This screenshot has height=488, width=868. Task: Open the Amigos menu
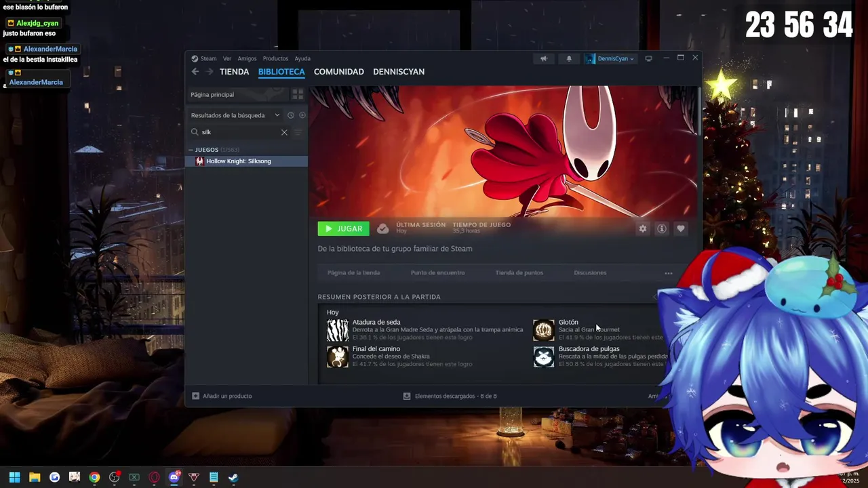pos(247,58)
